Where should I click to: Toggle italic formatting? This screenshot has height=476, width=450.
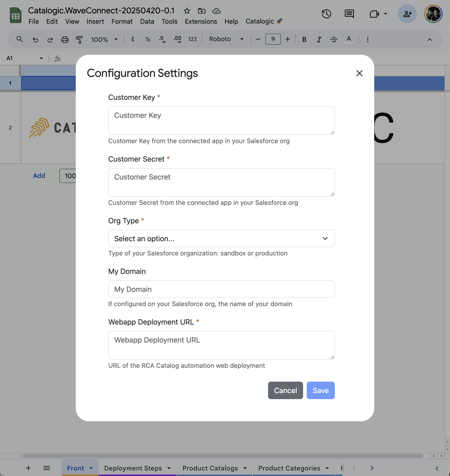(319, 39)
